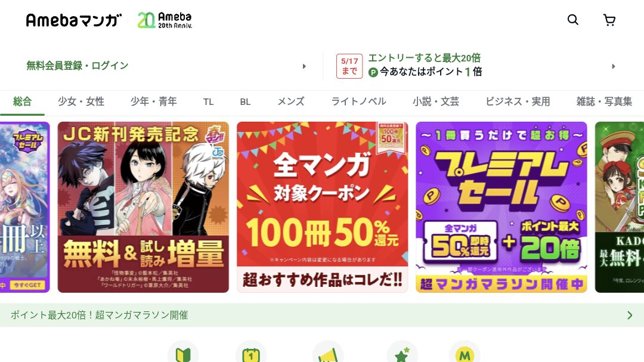Open the shopping cart icon
This screenshot has width=644, height=362.
pyautogui.click(x=609, y=20)
